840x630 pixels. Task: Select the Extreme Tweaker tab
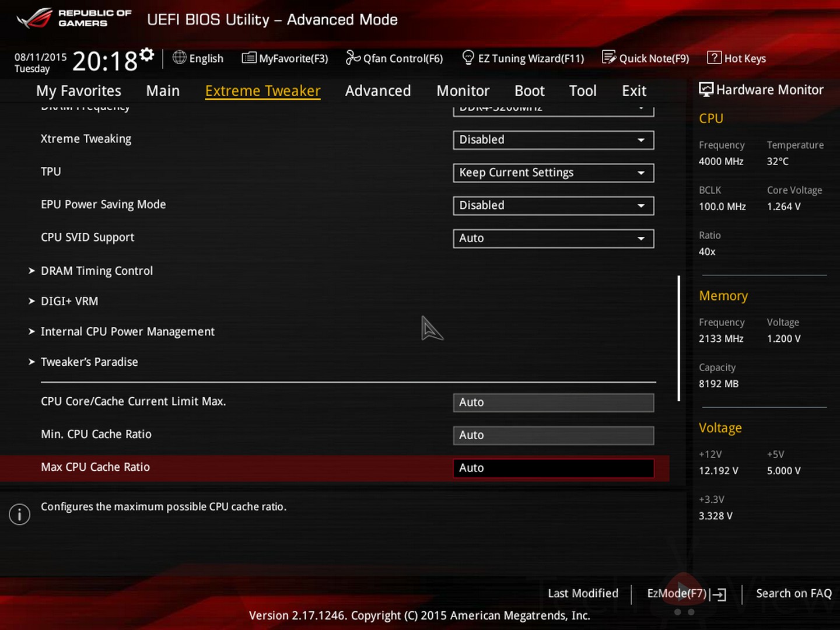tap(262, 91)
